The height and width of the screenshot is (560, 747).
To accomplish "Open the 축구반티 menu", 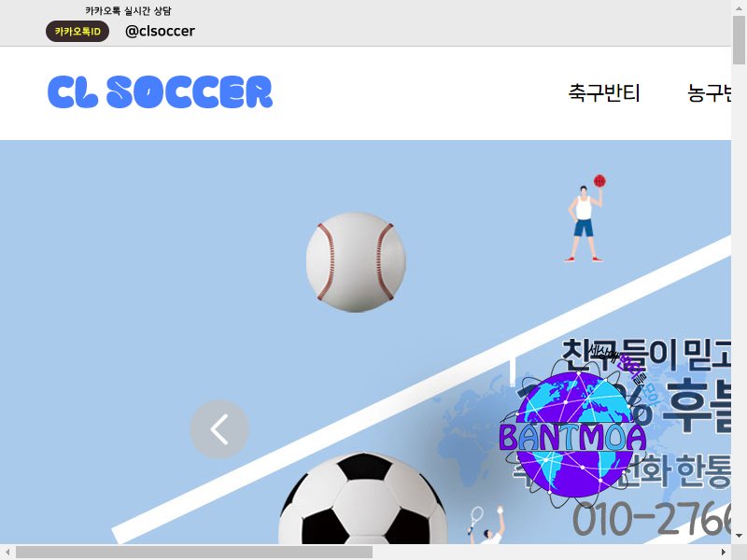I will point(604,92).
